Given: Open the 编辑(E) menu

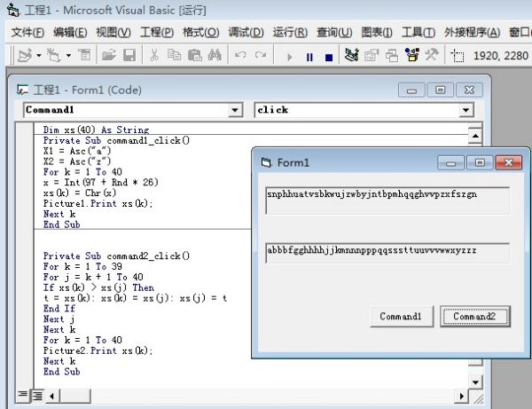Looking at the screenshot, I should click(x=70, y=33).
